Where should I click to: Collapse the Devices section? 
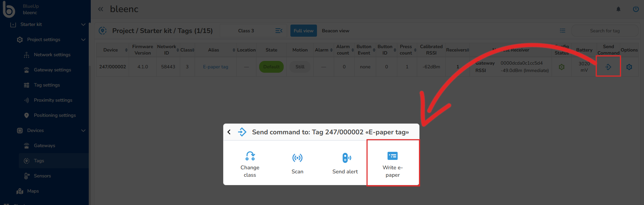click(83, 131)
